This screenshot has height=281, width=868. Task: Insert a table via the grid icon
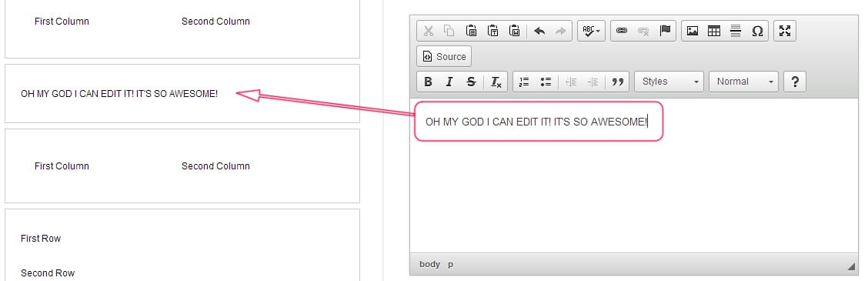point(714,31)
